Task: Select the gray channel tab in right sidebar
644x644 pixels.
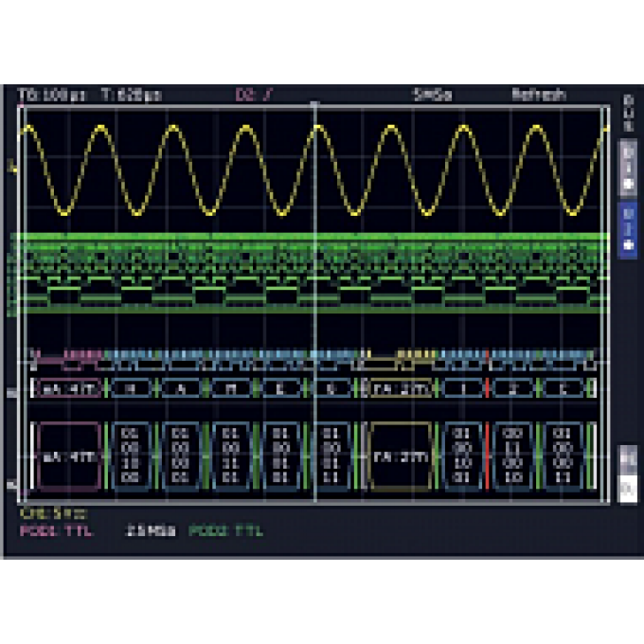Action: [628, 169]
